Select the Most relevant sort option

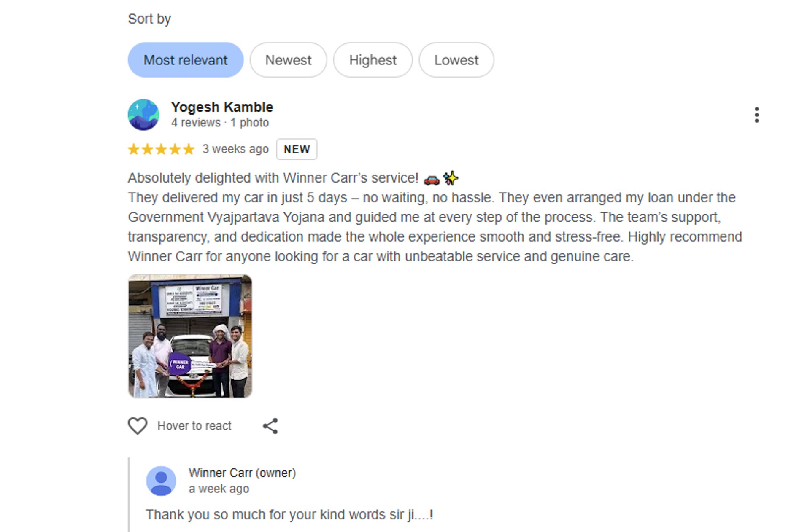point(186,60)
